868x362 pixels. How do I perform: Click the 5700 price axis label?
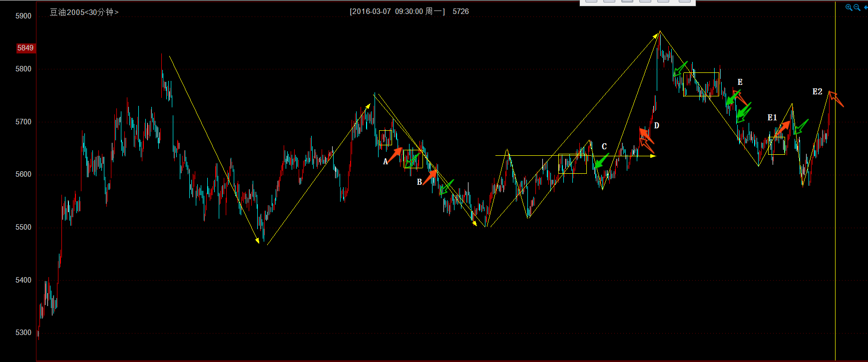(x=23, y=122)
